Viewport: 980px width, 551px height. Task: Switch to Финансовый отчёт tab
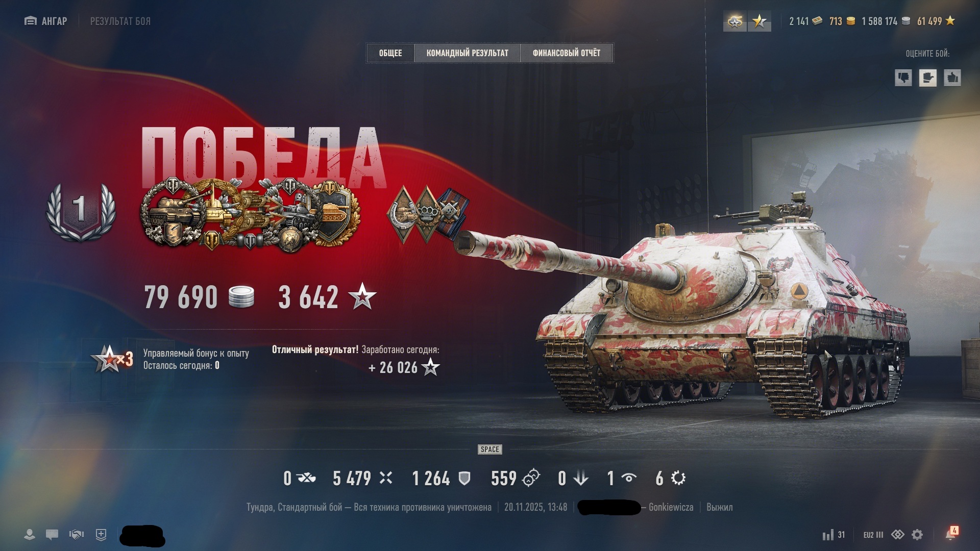(566, 53)
